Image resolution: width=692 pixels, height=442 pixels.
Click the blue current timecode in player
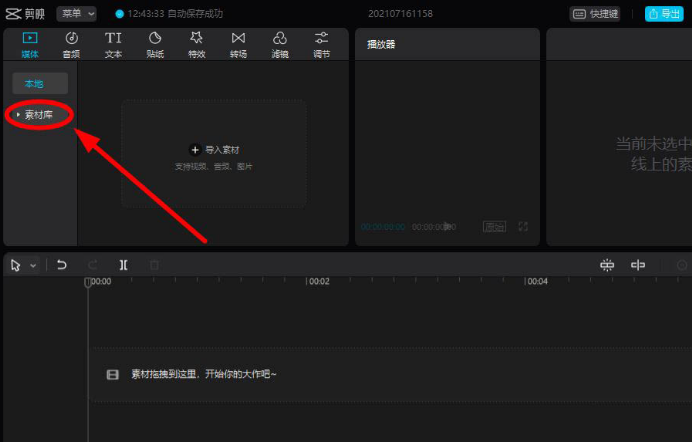click(x=383, y=227)
